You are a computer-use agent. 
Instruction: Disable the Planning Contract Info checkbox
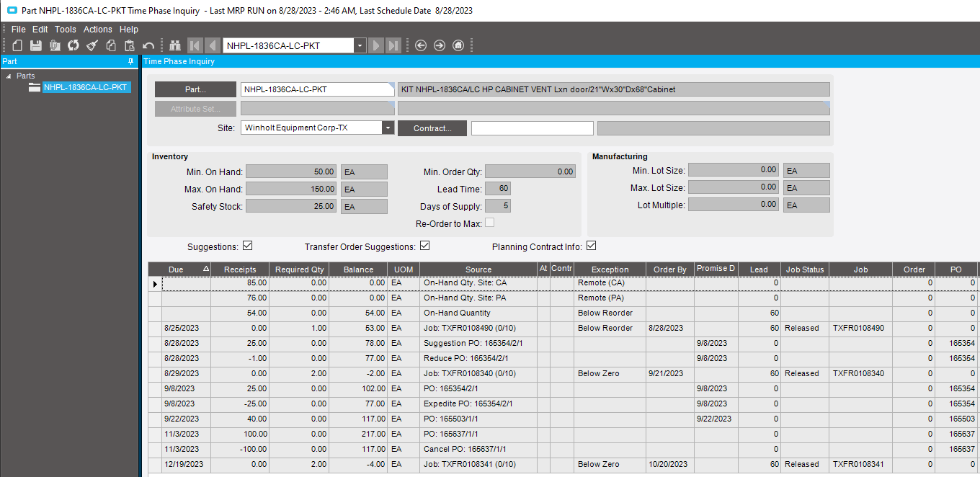[592, 246]
